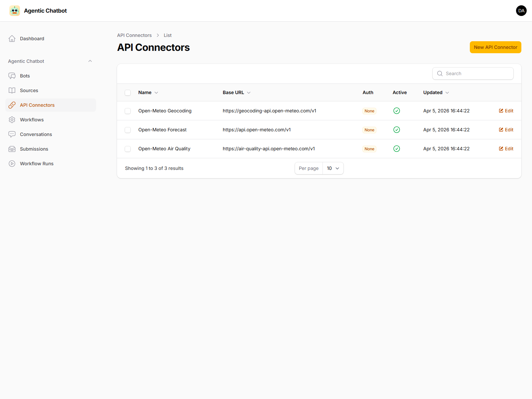Open Submissions via the inbox tray icon

(12, 149)
